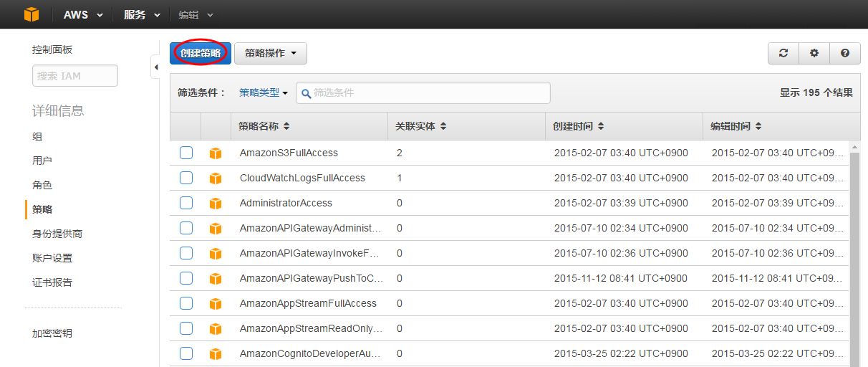The image size is (868, 367).
Task: Click the AmazonAPIGatewayInvokeF… policy cube icon
Action: coord(216,254)
